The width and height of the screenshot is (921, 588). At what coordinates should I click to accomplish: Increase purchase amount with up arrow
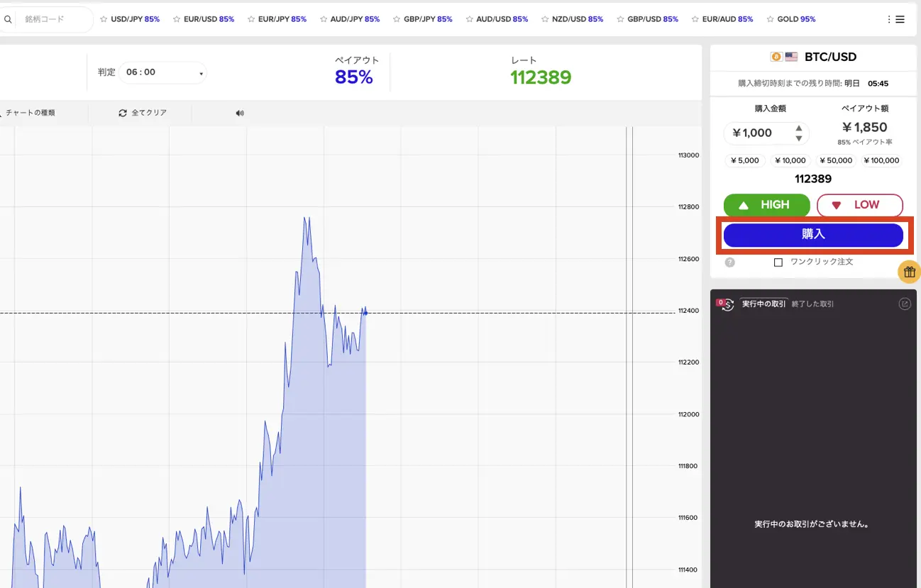click(799, 128)
